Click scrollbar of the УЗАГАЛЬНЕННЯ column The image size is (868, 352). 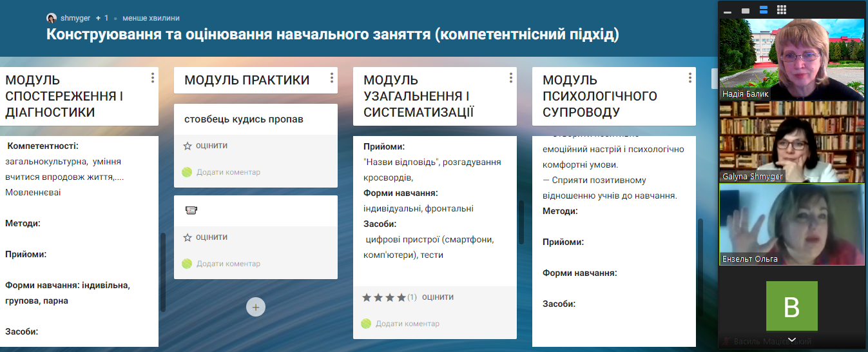pos(521,222)
